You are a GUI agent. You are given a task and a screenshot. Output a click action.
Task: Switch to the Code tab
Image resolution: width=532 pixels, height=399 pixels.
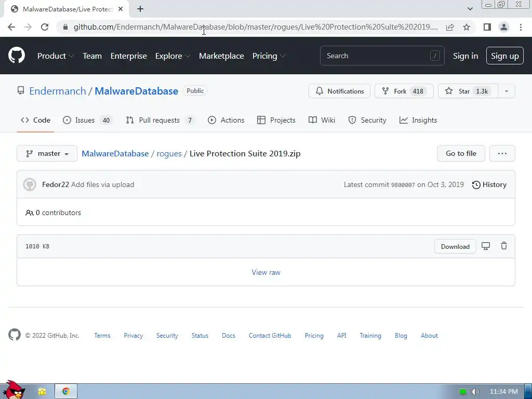tap(35, 120)
